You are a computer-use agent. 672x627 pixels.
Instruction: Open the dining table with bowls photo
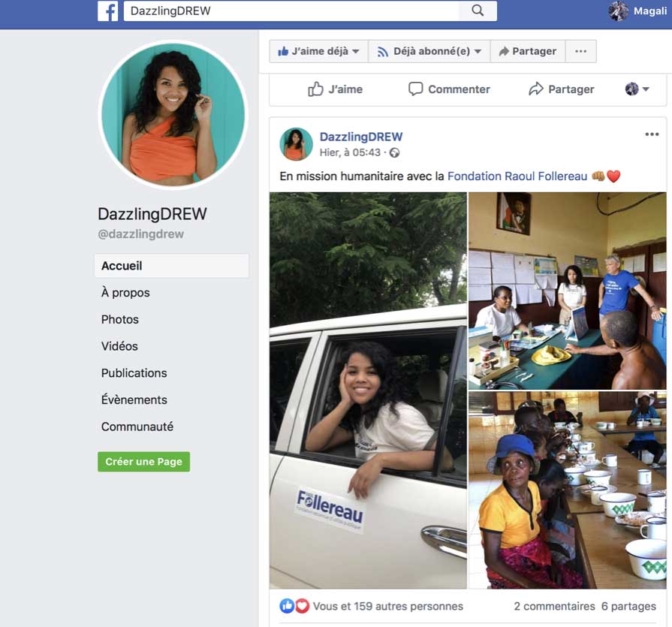(x=568, y=490)
